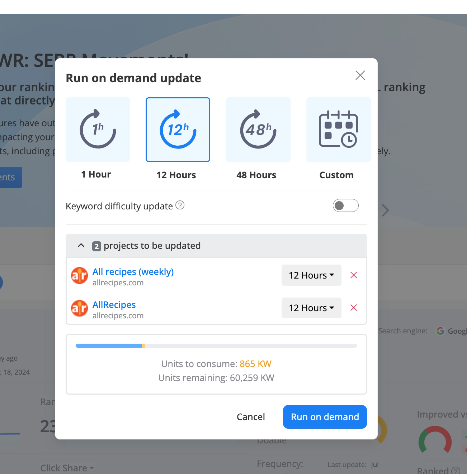This screenshot has width=467, height=476.
Task: Change interval dropdown for All recipes (weekly)
Action: tap(311, 275)
